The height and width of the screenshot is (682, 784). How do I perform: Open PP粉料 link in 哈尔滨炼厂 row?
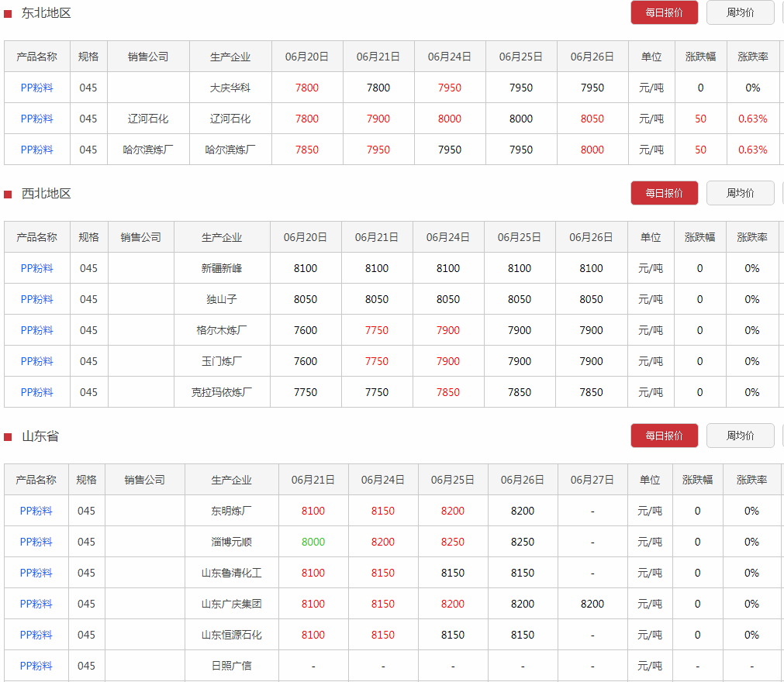36,150
